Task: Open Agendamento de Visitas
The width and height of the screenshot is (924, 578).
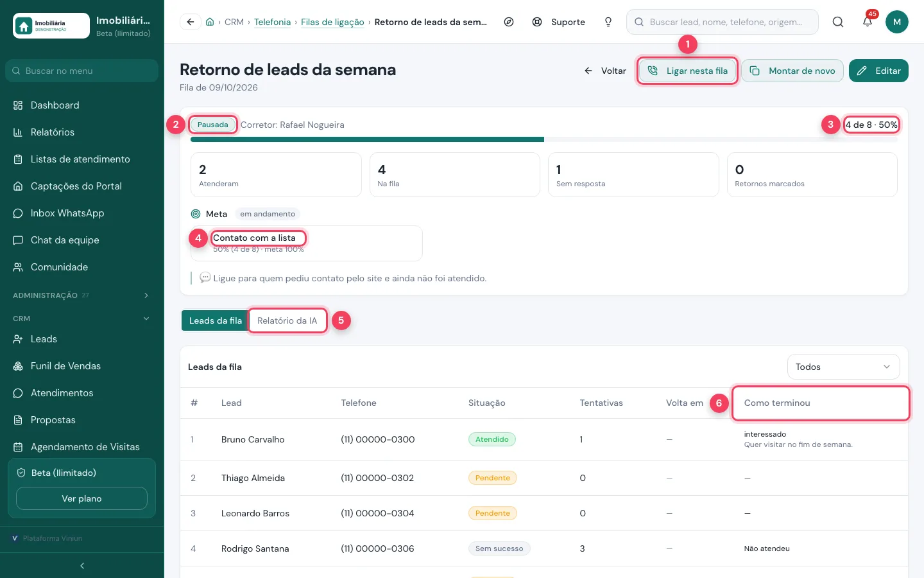Action: pos(82,447)
